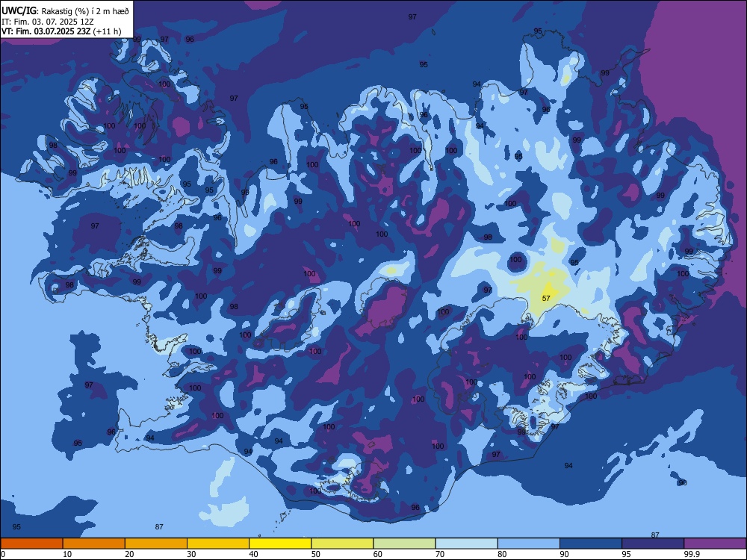Click the 60 legend tick label

(378, 554)
